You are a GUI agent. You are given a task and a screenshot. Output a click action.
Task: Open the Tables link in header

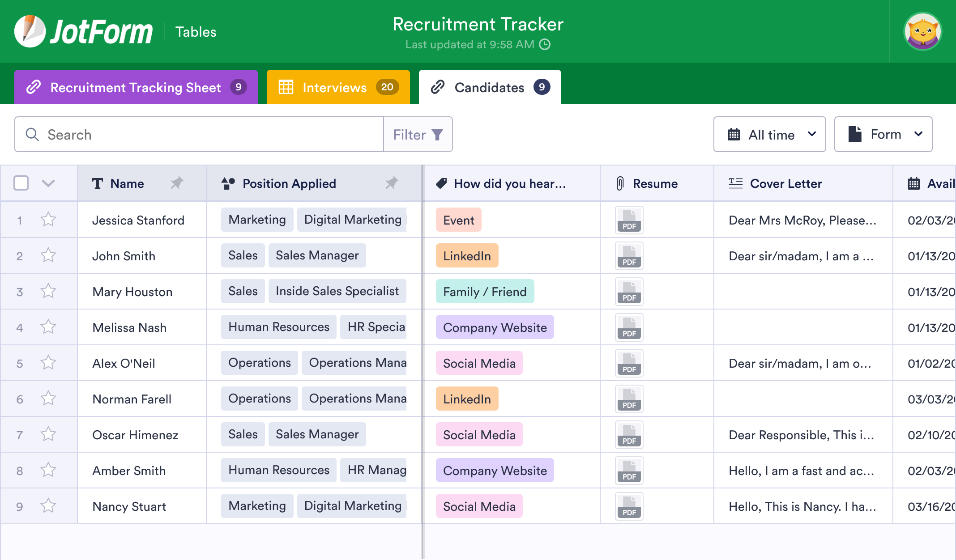(x=196, y=32)
